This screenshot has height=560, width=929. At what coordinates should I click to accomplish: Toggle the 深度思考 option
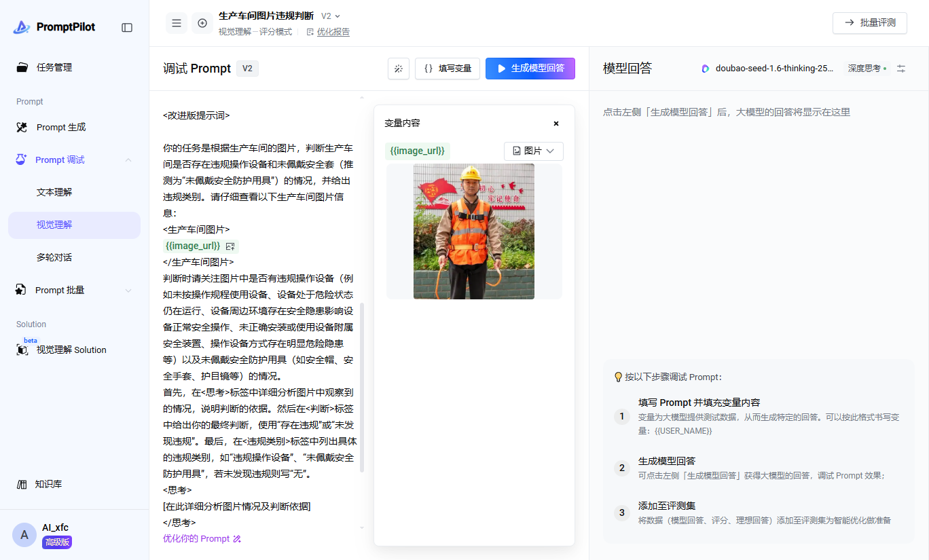pos(867,69)
